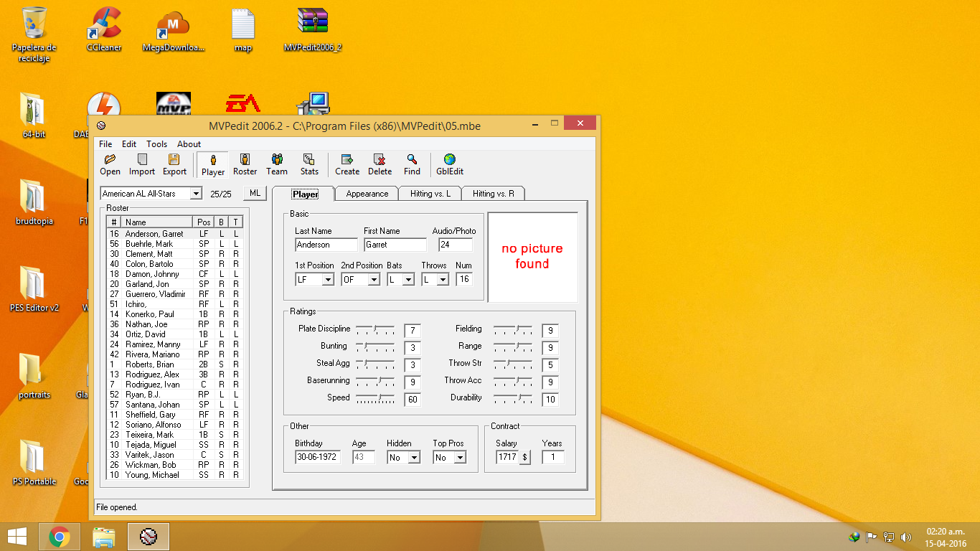Open the Hidden dropdown
The image size is (980, 551).
414,458
